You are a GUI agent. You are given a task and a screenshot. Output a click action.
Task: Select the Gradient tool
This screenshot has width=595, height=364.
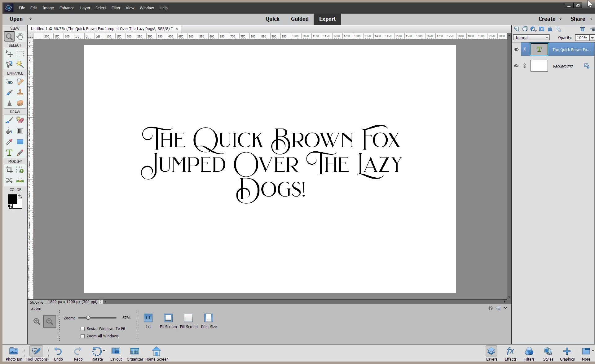click(x=20, y=131)
